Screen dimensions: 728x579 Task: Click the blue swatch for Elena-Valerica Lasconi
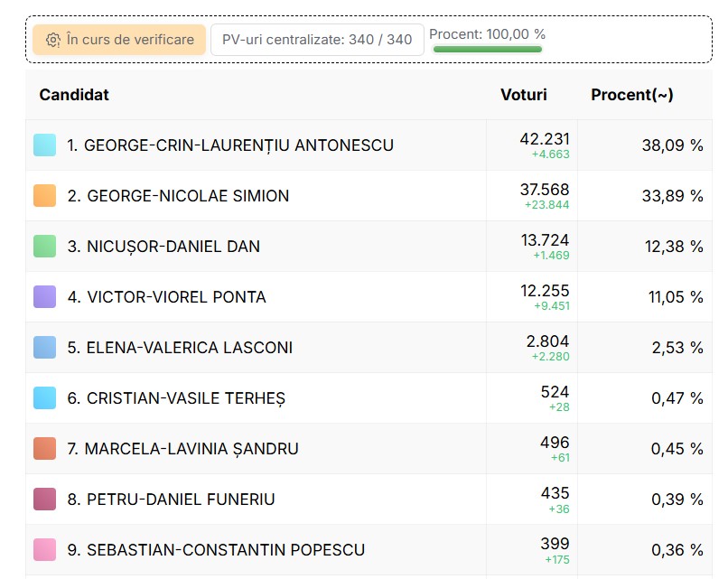44,347
